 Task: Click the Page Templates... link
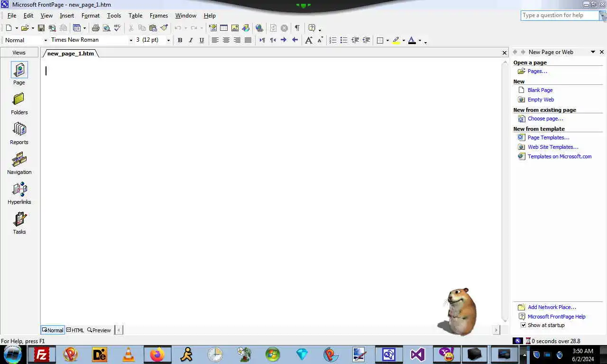pyautogui.click(x=548, y=137)
